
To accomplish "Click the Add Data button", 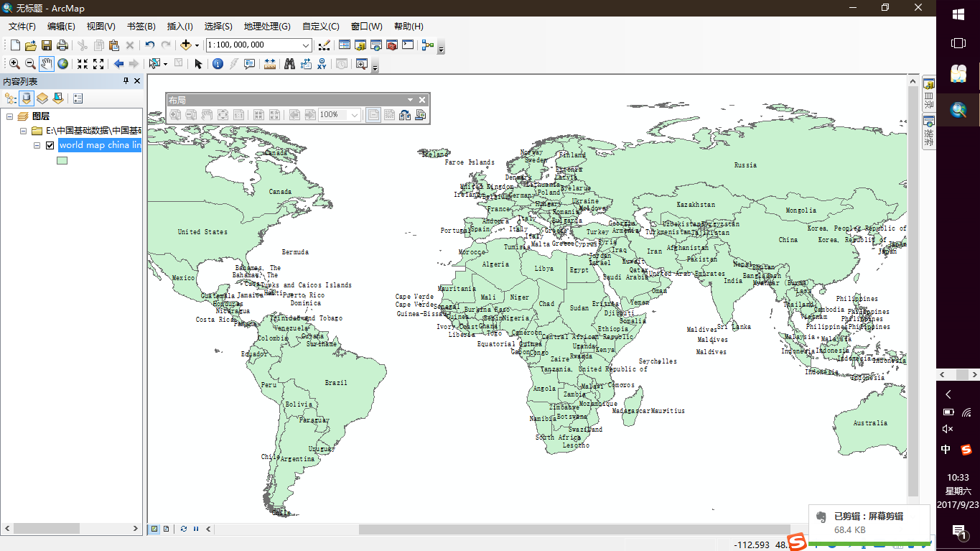I will [185, 45].
